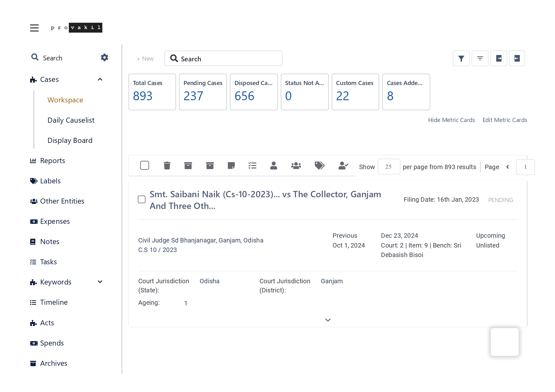
Task: Select the Total Cases 893 card
Action: tap(152, 92)
